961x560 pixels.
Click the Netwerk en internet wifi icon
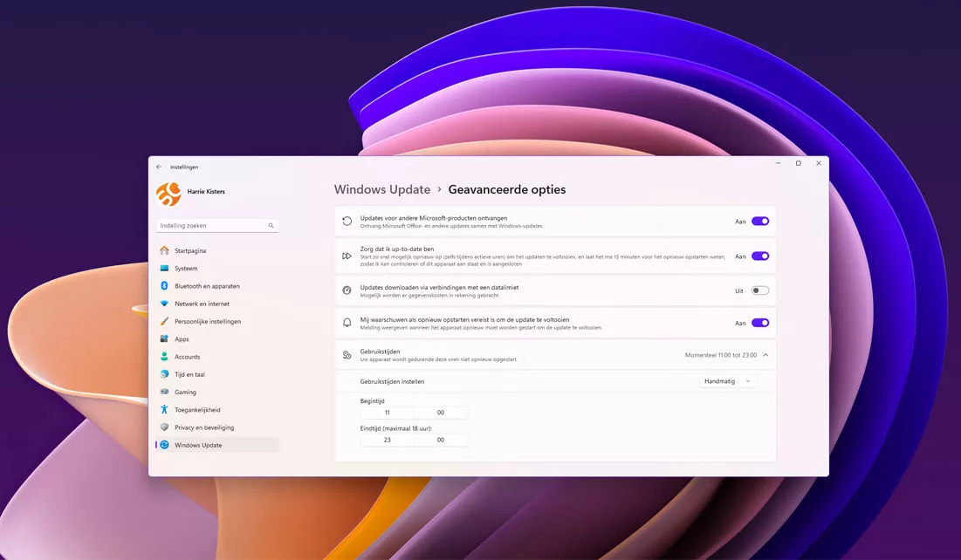pos(164,304)
